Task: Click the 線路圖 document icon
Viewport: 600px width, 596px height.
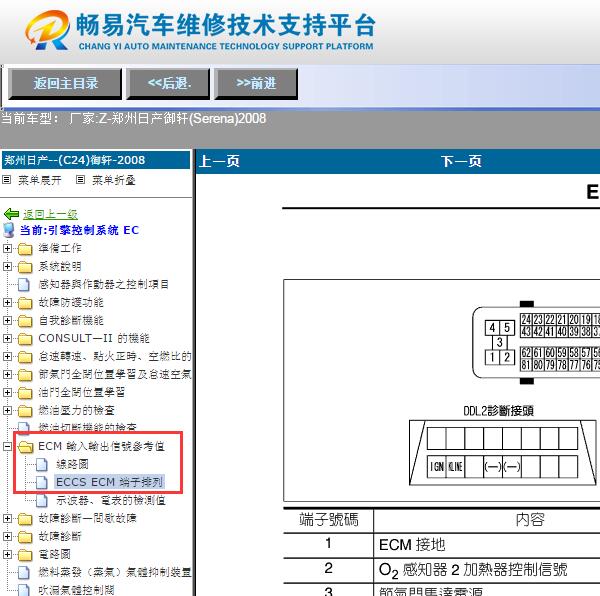Action: 42,464
